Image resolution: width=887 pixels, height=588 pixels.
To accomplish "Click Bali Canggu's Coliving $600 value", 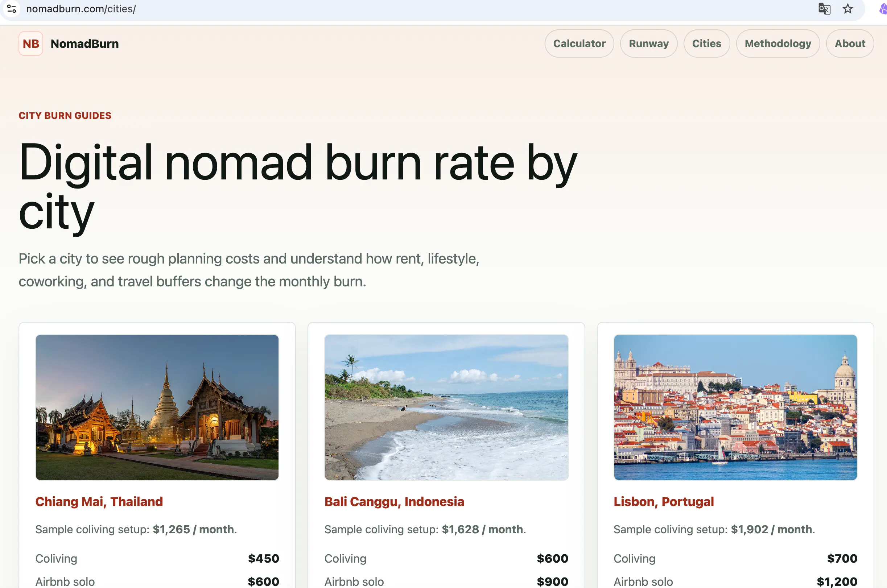I will pyautogui.click(x=552, y=558).
